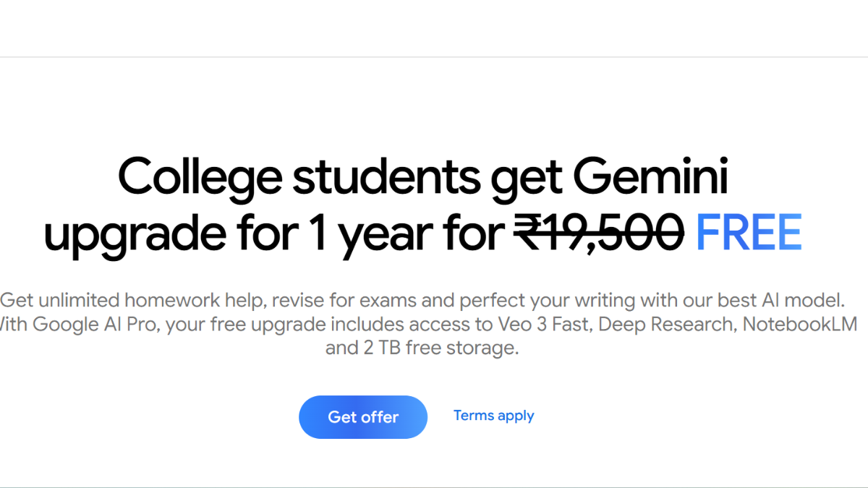This screenshot has width=868, height=488.
Task: Click the "1 year" text in headline
Action: point(363,233)
